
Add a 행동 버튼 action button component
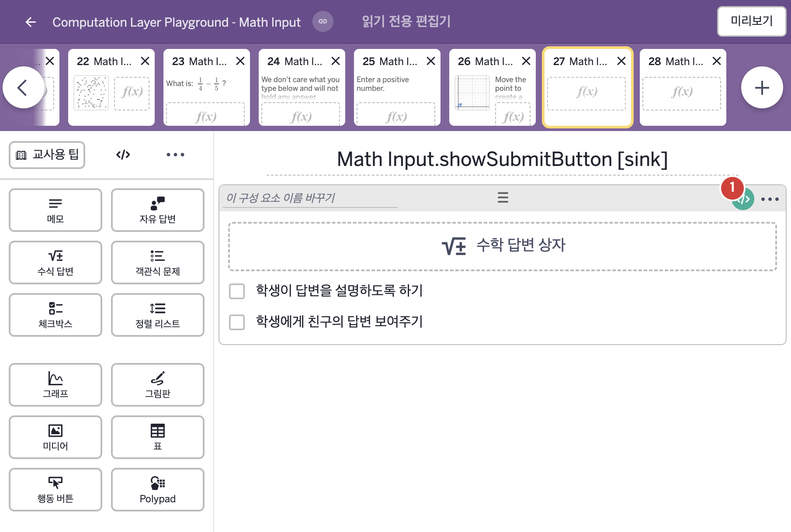[56, 490]
